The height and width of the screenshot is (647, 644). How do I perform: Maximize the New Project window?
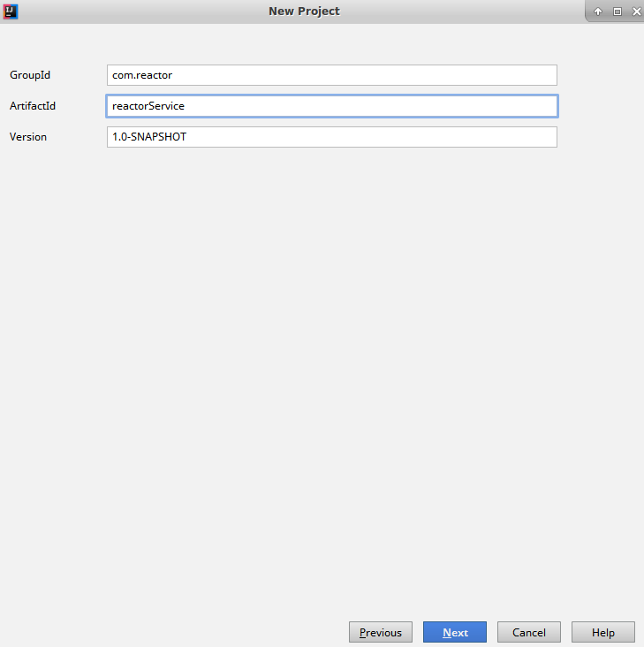coord(617,11)
